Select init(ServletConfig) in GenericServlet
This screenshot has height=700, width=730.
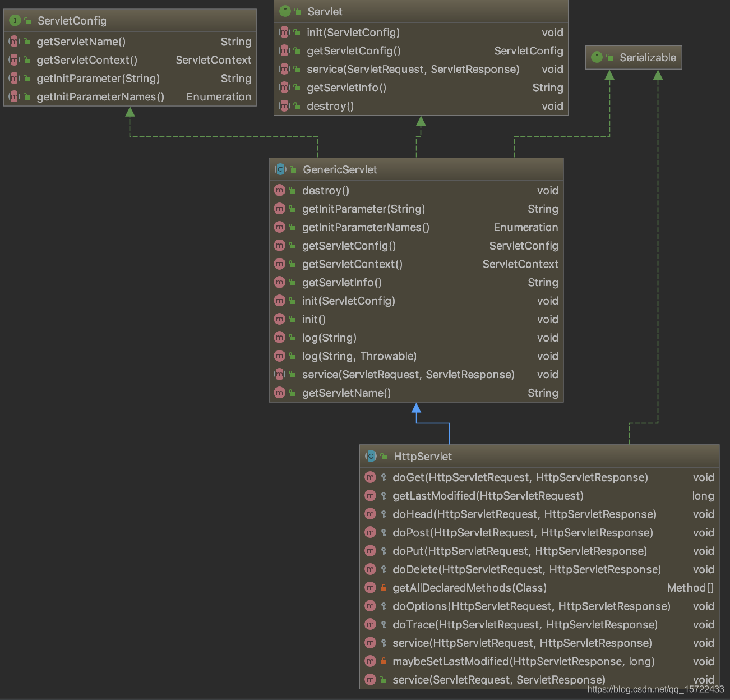(x=348, y=301)
